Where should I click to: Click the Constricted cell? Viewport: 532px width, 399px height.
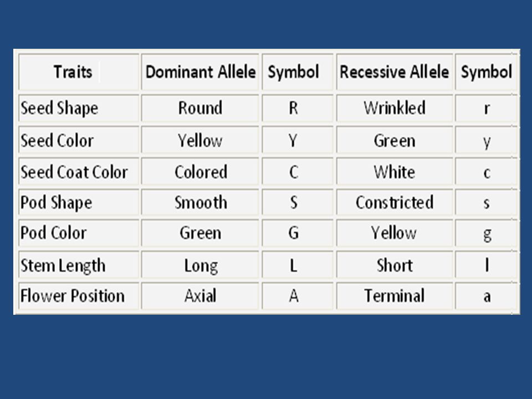395,203
